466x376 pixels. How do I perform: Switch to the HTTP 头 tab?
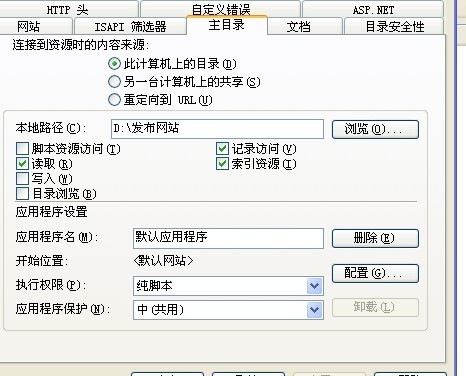[x=68, y=9]
